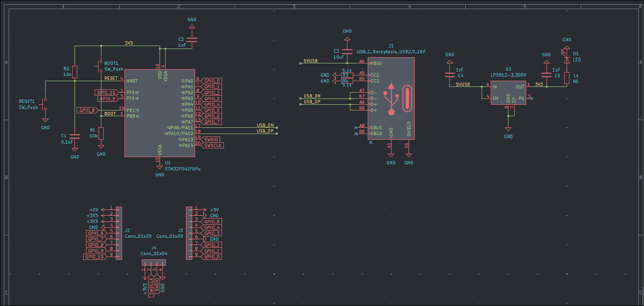Select capacitor symbol C4
644x306 pixels.
click(x=449, y=75)
